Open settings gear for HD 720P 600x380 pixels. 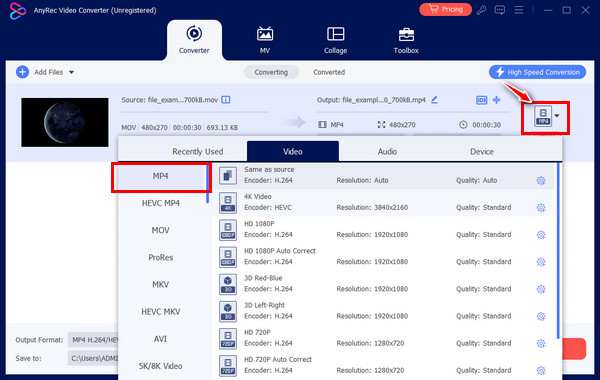pos(541,343)
